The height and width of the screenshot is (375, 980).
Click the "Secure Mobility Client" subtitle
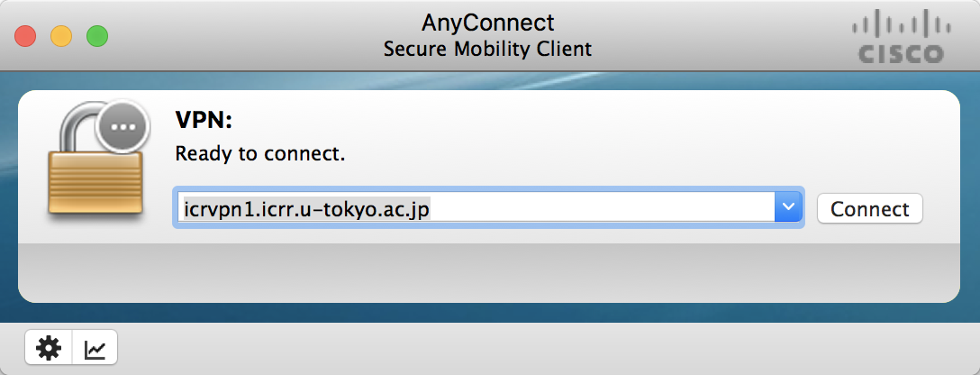pyautogui.click(x=487, y=49)
